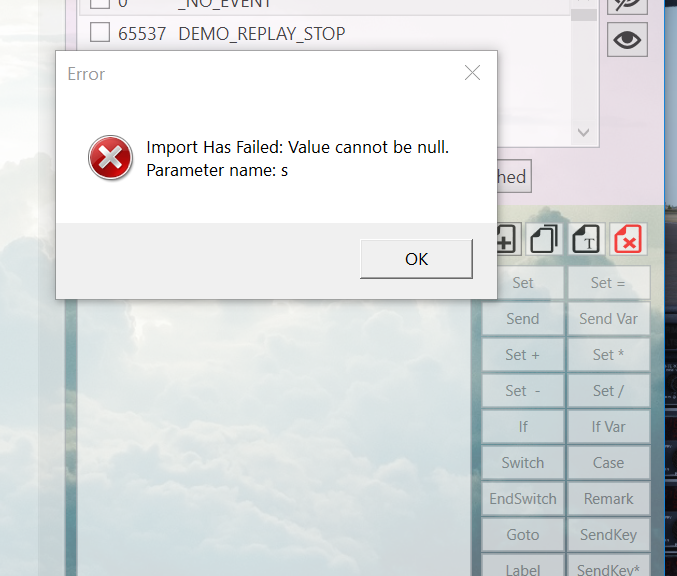Viewport: 677px width, 576px height.
Task: Add a Remark line
Action: tap(608, 499)
